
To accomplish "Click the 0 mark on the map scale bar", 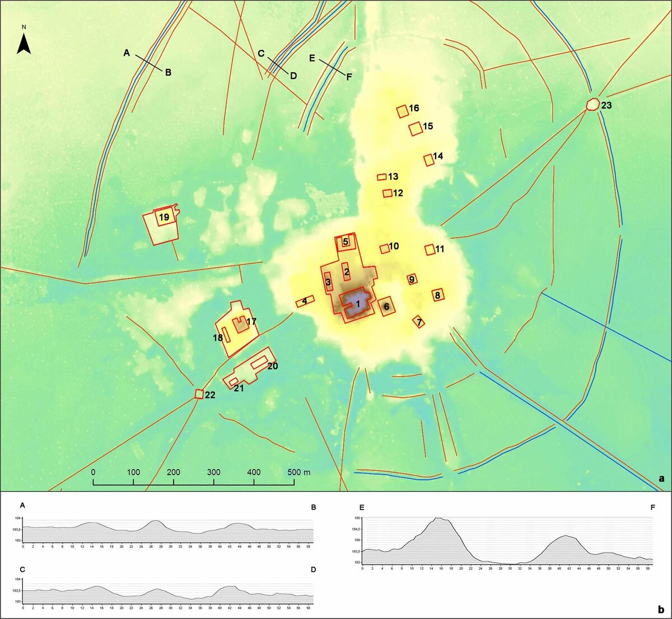I will pos(93,472).
